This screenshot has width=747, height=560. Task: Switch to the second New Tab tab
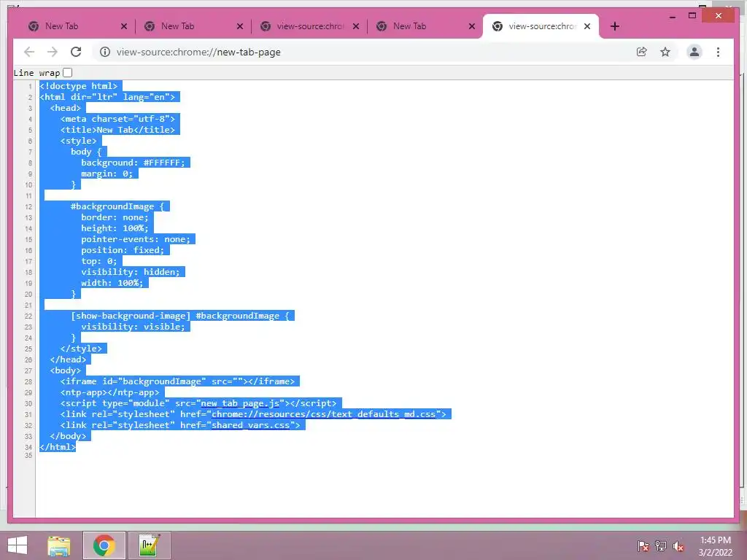pos(187,26)
